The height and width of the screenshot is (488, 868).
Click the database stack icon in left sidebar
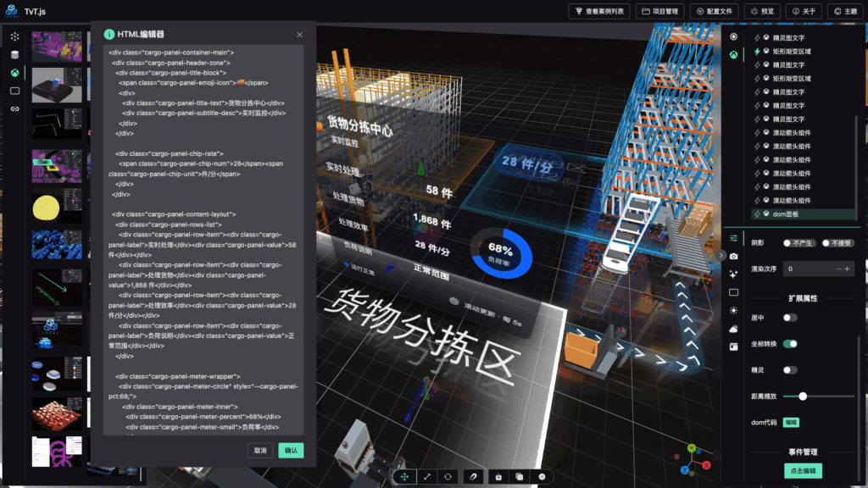click(14, 54)
